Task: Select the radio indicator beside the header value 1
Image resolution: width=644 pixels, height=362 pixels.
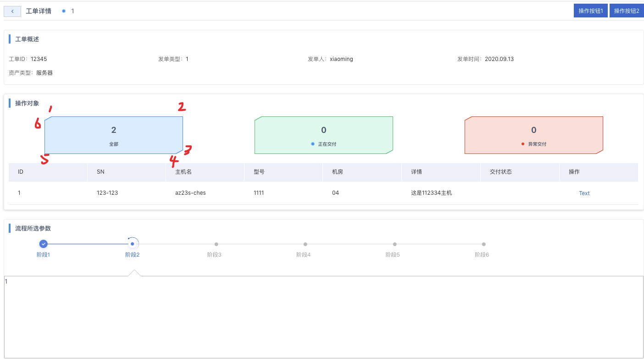Action: (x=63, y=11)
